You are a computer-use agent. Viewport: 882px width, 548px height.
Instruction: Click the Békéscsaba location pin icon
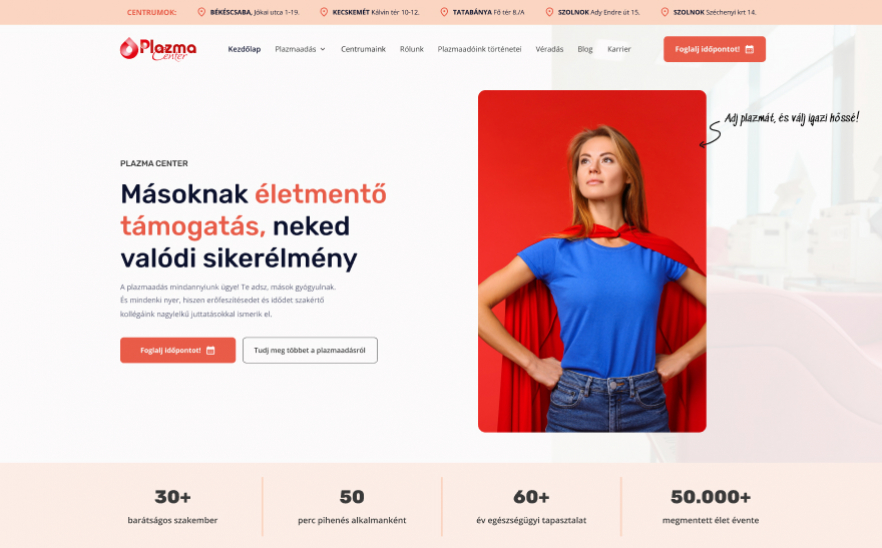(201, 12)
